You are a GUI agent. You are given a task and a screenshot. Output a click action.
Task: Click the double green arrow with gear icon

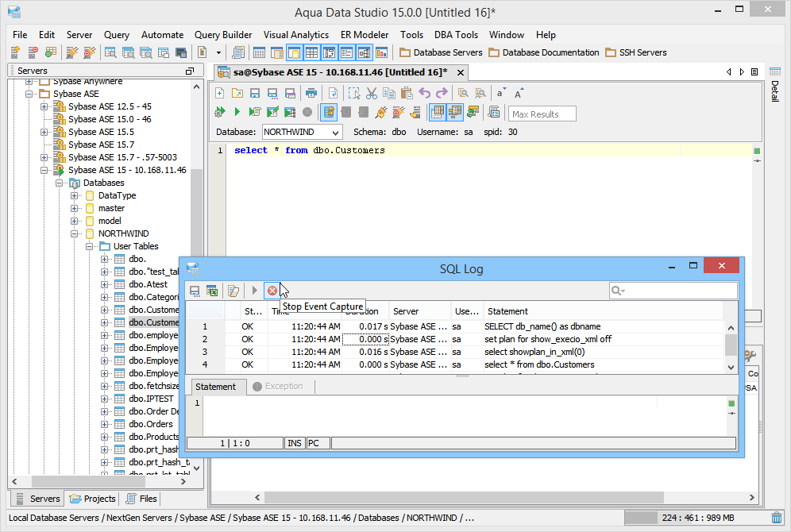(219, 112)
